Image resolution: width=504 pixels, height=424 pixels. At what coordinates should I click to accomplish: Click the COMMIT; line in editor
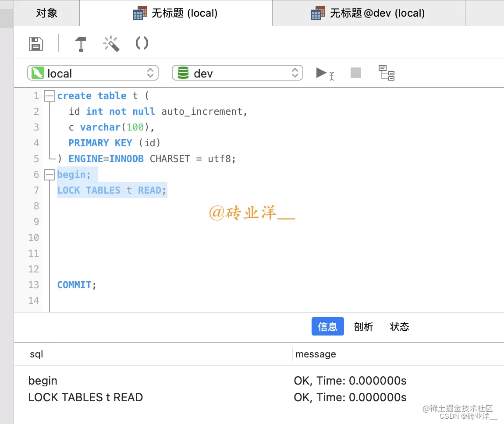coord(77,285)
